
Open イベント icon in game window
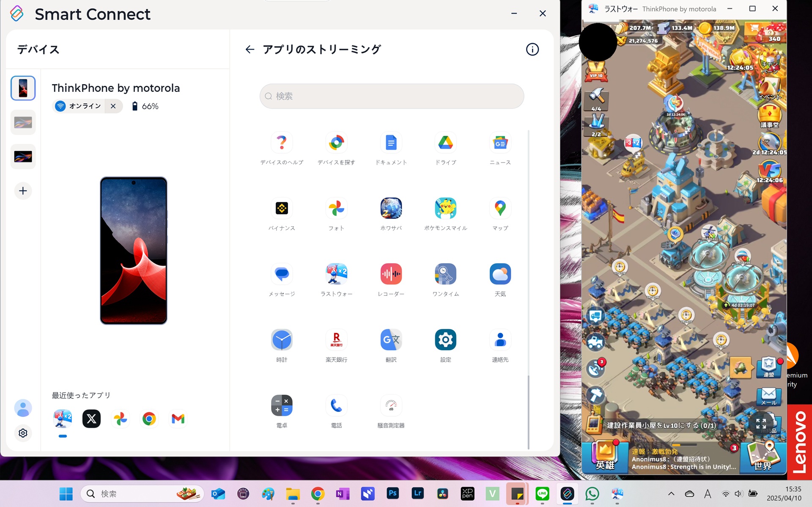[x=770, y=89]
